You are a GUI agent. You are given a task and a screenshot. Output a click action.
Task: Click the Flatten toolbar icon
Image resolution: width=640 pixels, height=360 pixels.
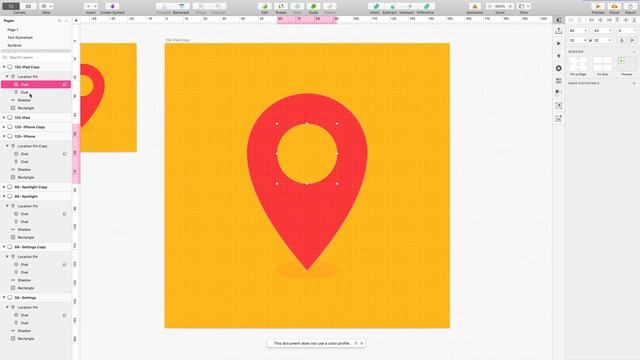click(x=330, y=7)
